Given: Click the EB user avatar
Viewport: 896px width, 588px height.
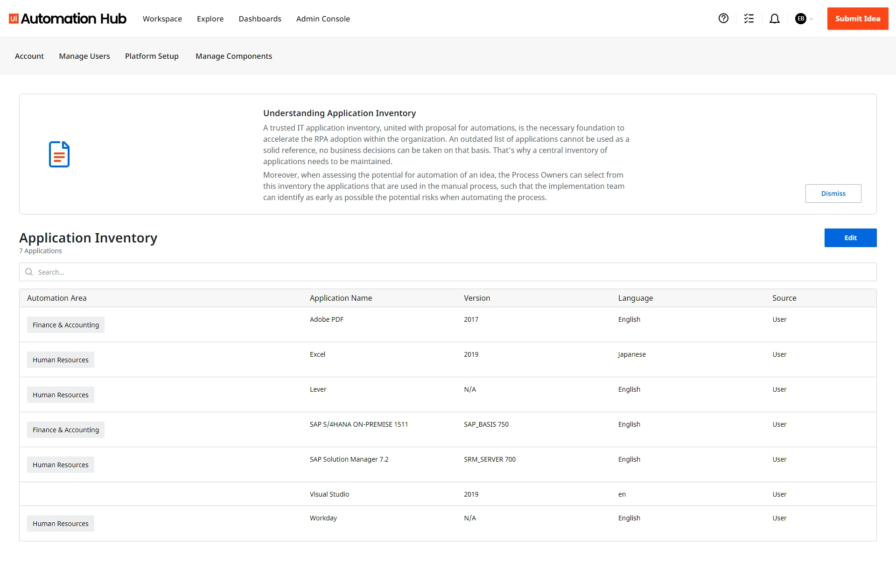Looking at the screenshot, I should pyautogui.click(x=801, y=19).
